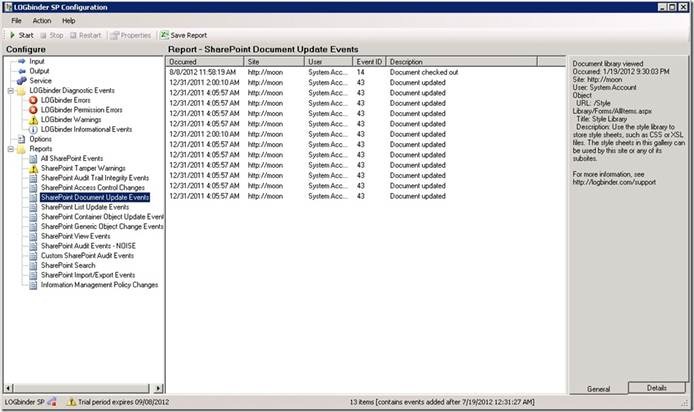Click the Options tree icon
Image resolution: width=694 pixels, height=412 pixels.
click(21, 139)
